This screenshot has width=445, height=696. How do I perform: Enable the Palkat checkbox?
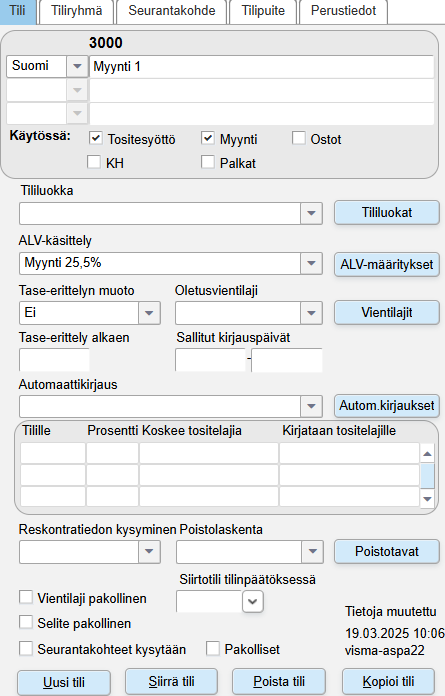pos(208,162)
